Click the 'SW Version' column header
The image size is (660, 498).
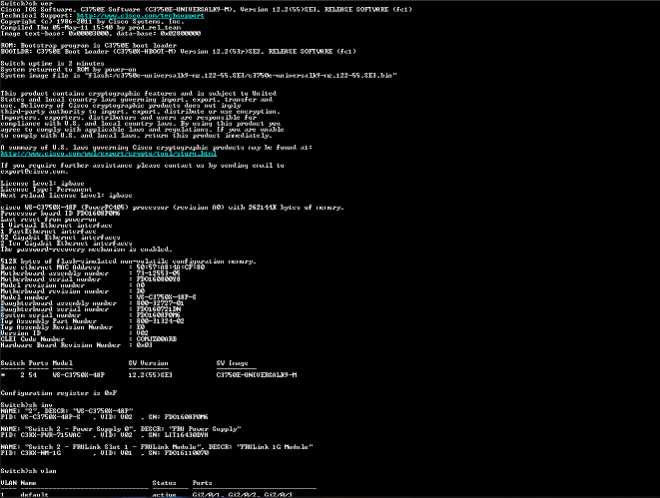(149, 363)
